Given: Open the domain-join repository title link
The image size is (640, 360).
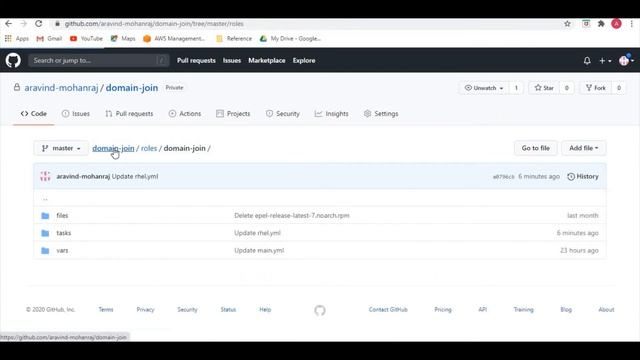Looking at the screenshot, I should tap(132, 88).
